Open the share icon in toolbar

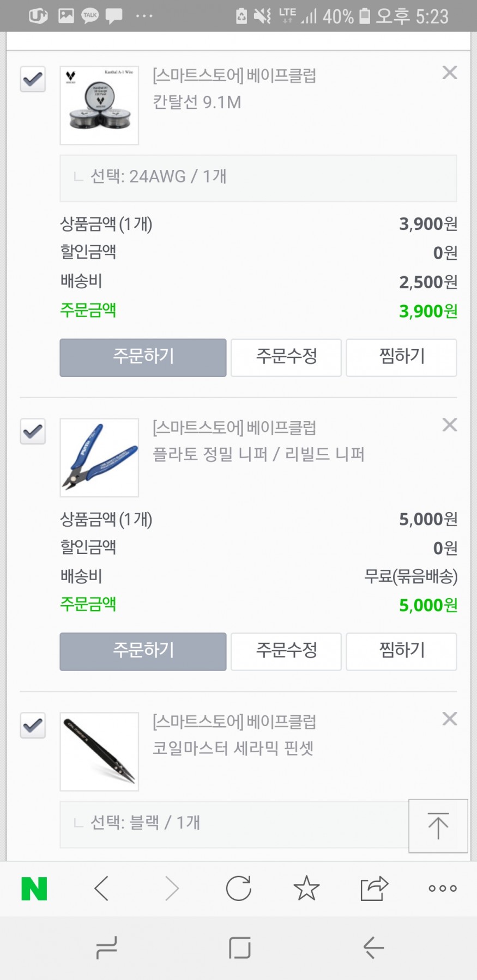(374, 888)
